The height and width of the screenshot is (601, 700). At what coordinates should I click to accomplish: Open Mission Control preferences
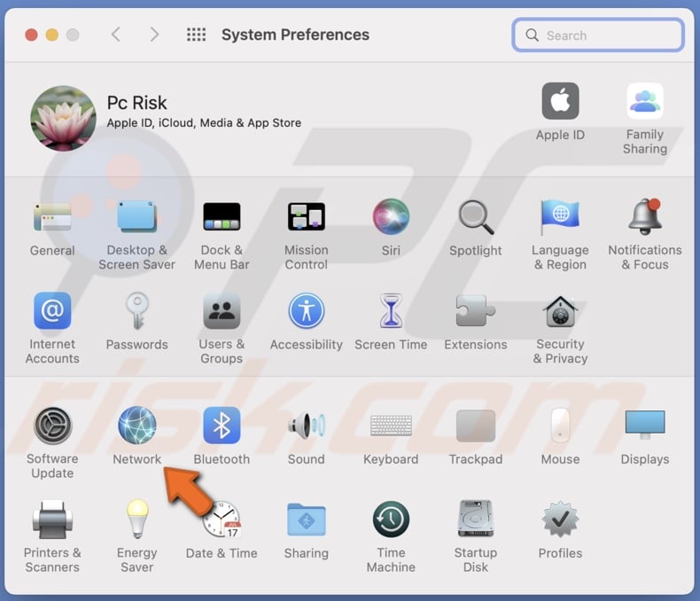[307, 217]
